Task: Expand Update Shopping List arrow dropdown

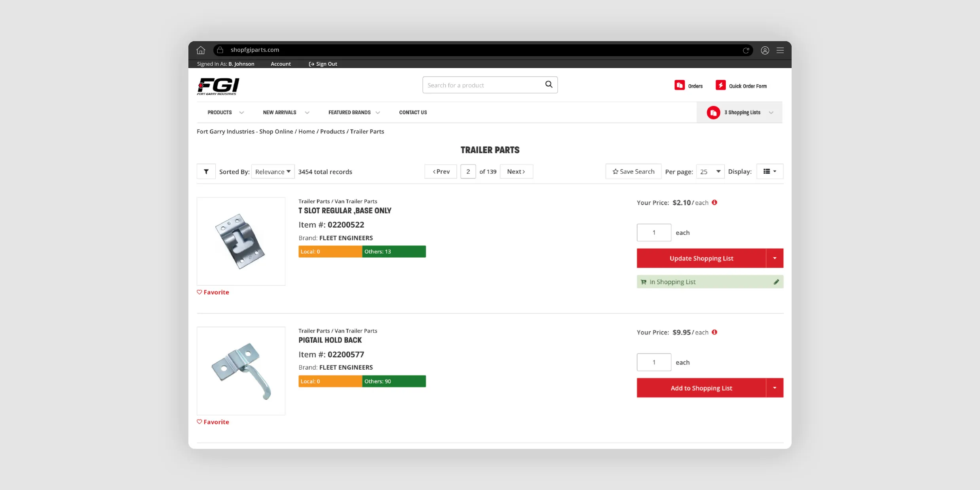Action: click(775, 258)
